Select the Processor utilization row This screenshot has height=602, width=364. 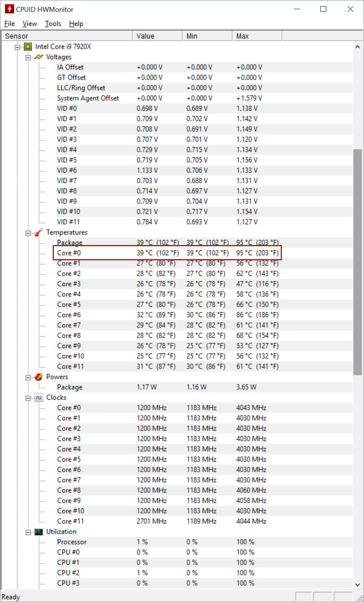pos(204,542)
